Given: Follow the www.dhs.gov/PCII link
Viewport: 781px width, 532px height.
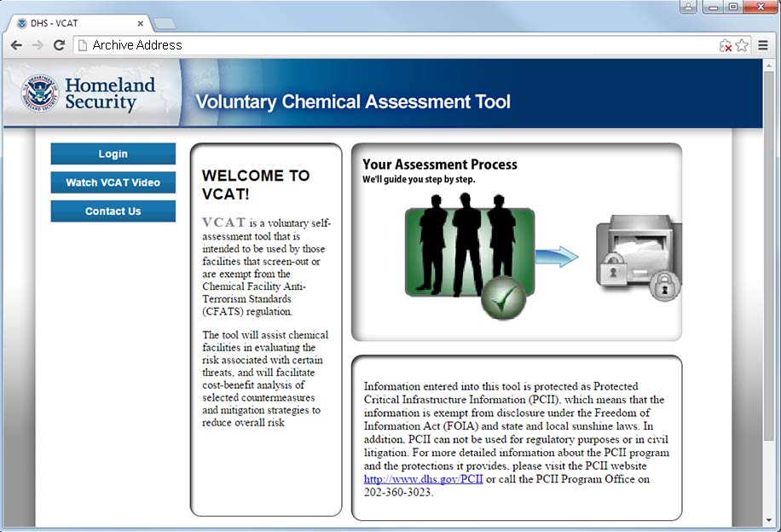Looking at the screenshot, I should tap(423, 479).
